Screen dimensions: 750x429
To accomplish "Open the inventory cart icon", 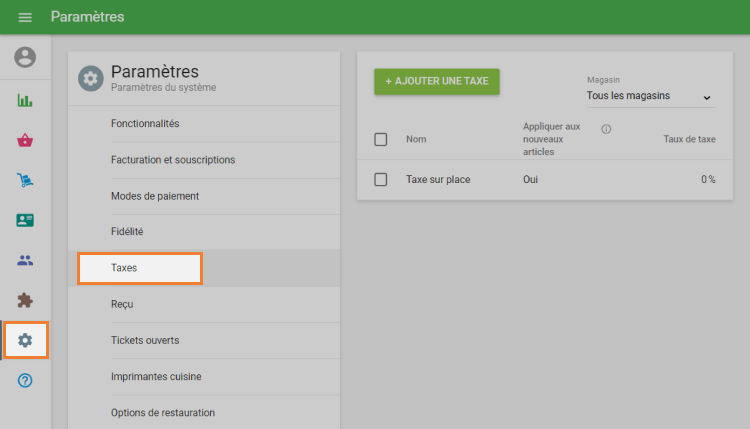I will [x=25, y=180].
